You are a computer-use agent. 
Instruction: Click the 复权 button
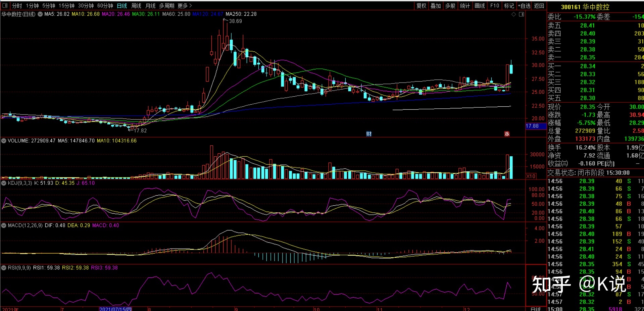pyautogui.click(x=422, y=6)
